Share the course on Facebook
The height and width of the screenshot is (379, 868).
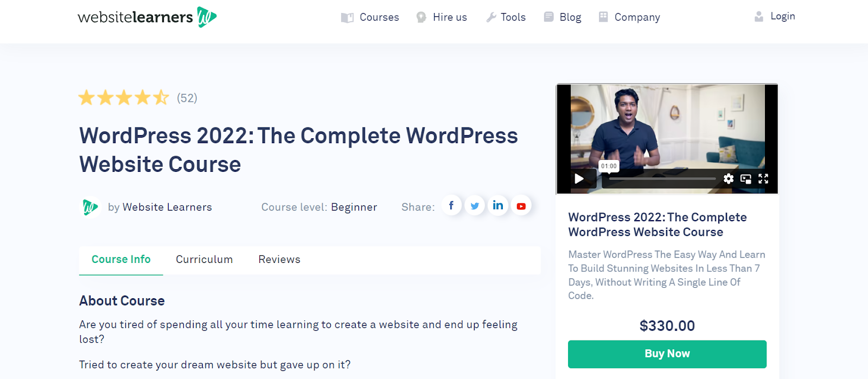(x=451, y=205)
